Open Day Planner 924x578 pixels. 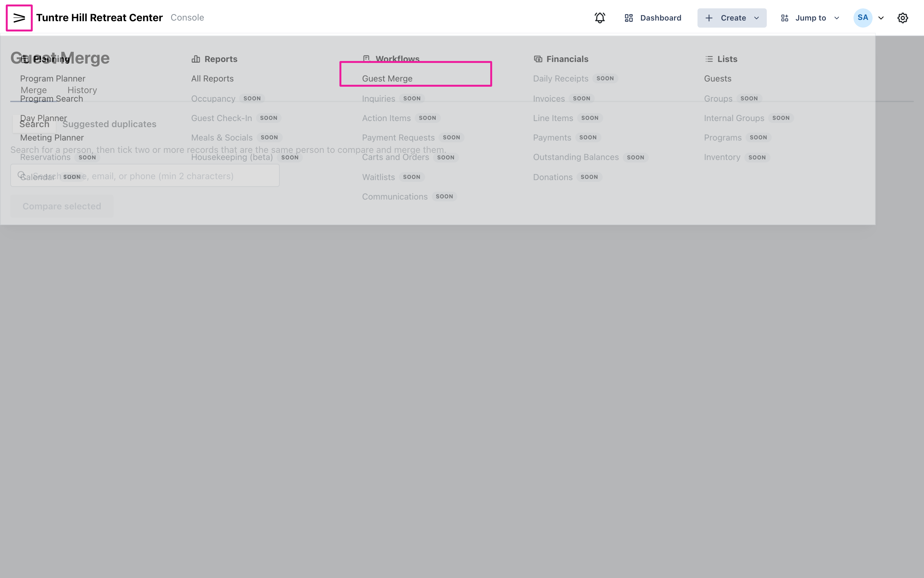44,118
